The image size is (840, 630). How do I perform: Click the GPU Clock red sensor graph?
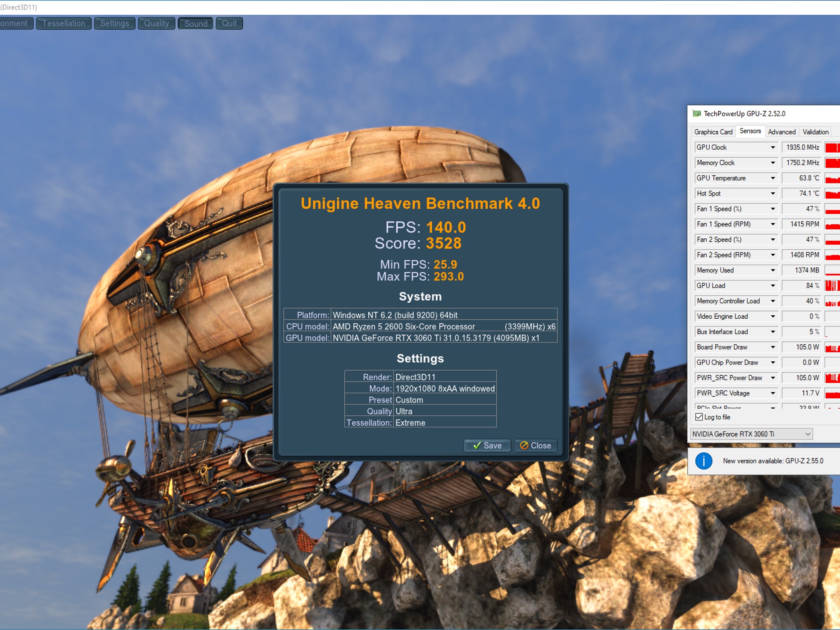pos(832,147)
